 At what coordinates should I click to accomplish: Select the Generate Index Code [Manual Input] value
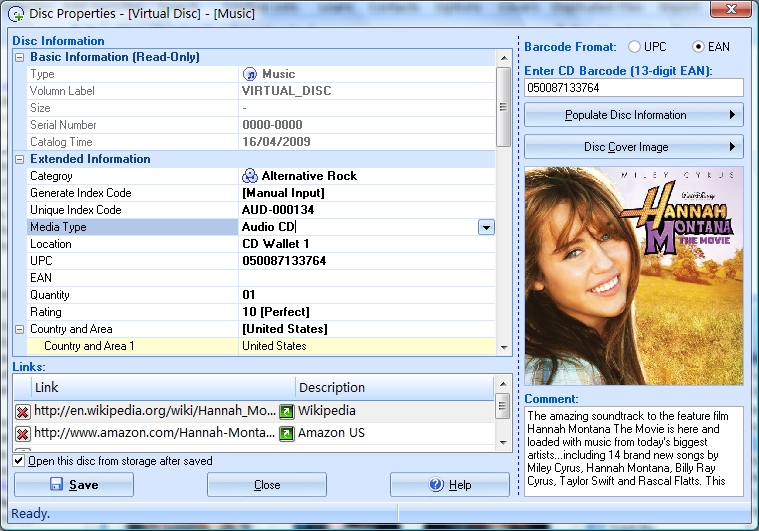click(x=283, y=193)
